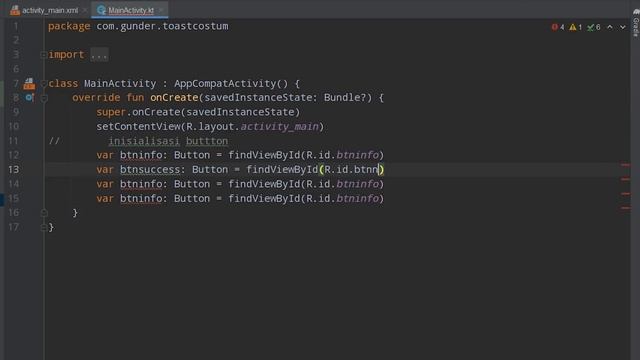Click the first red error stripe marker

point(625,165)
